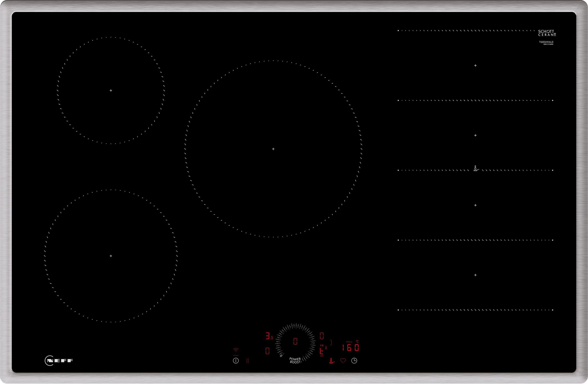This screenshot has width=588, height=384.
Task: Tap centre cross of lower left cooking zone
Action: (x=111, y=256)
